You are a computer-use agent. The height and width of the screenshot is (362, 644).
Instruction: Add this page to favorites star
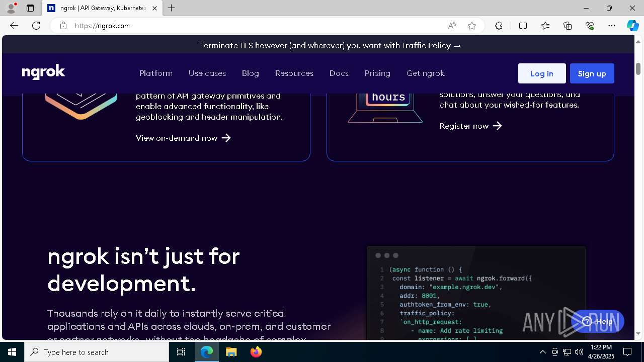point(472,26)
